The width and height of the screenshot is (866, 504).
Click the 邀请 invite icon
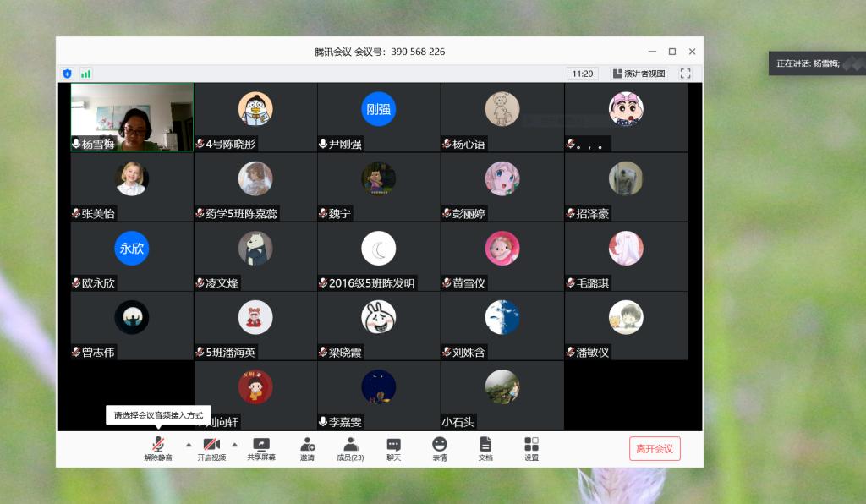click(x=307, y=448)
